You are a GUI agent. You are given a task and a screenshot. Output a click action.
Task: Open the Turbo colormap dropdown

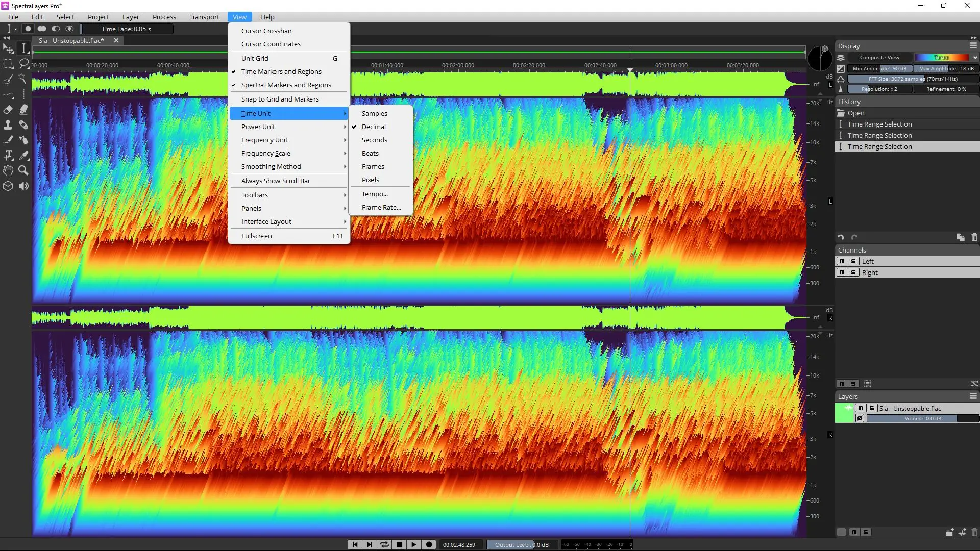coord(975,58)
